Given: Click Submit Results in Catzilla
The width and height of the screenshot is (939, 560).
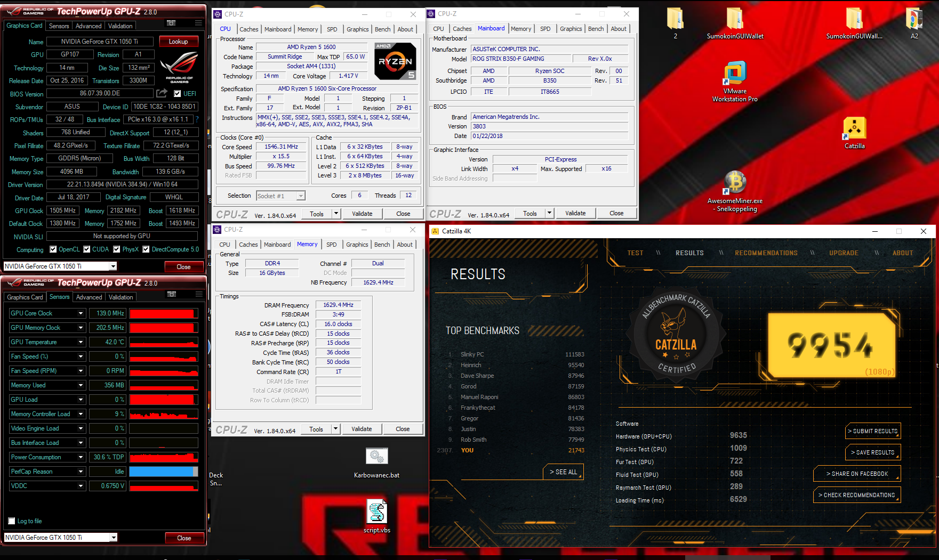Looking at the screenshot, I should pos(873,431).
